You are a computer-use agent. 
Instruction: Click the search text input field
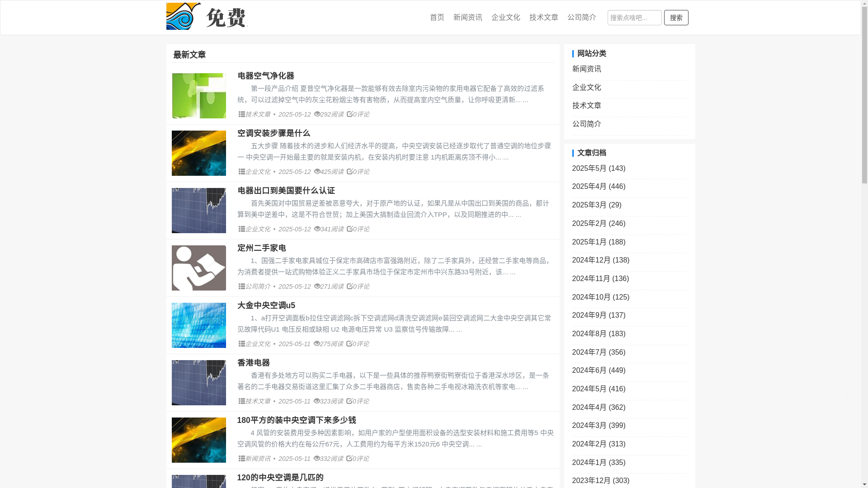click(634, 18)
